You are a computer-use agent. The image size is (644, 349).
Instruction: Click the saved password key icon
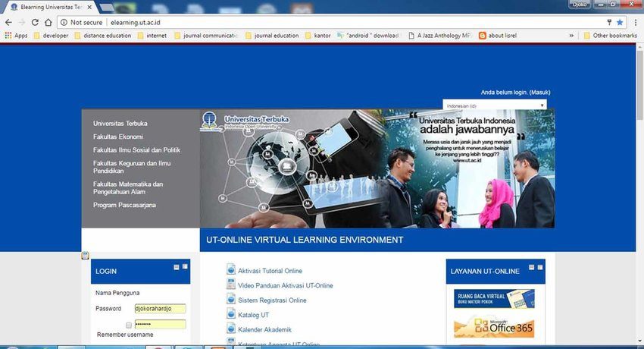[x=608, y=23]
